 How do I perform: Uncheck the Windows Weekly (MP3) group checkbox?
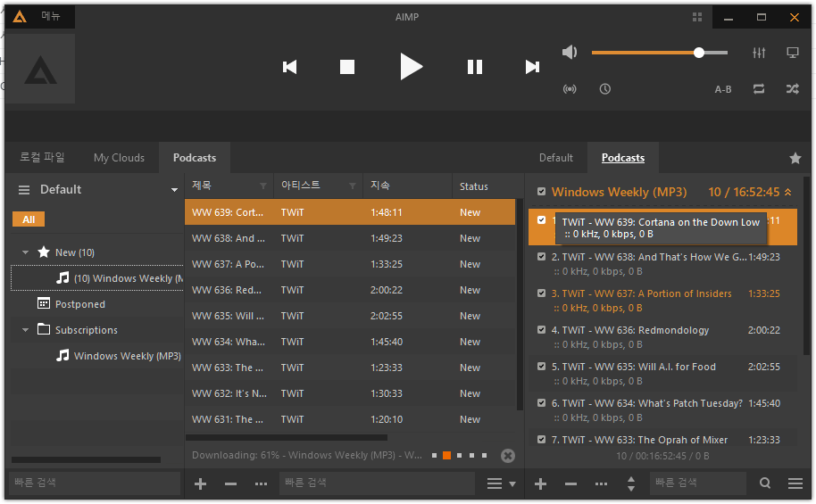click(x=542, y=192)
